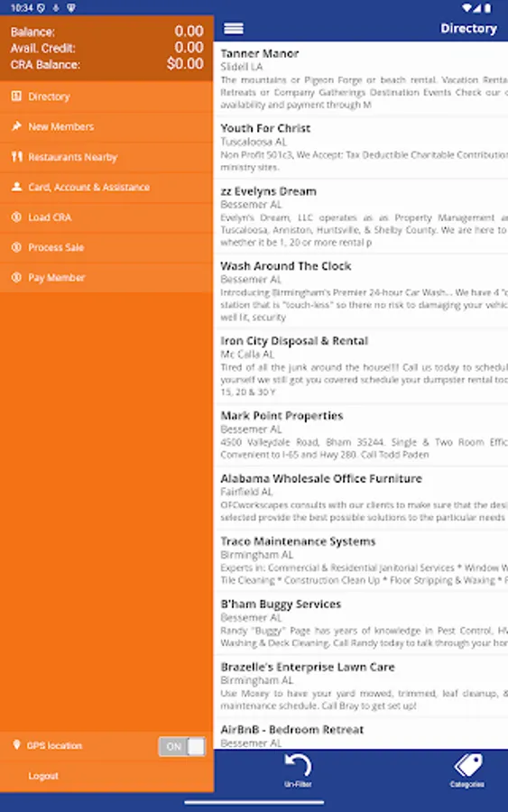Click the battery icon in status bar
Screen dimensions: 508x812
pos(487,8)
